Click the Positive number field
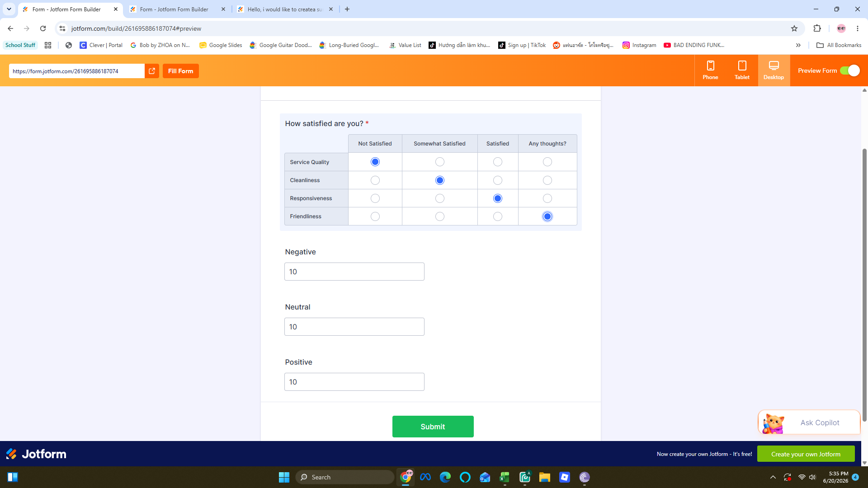 coord(354,382)
